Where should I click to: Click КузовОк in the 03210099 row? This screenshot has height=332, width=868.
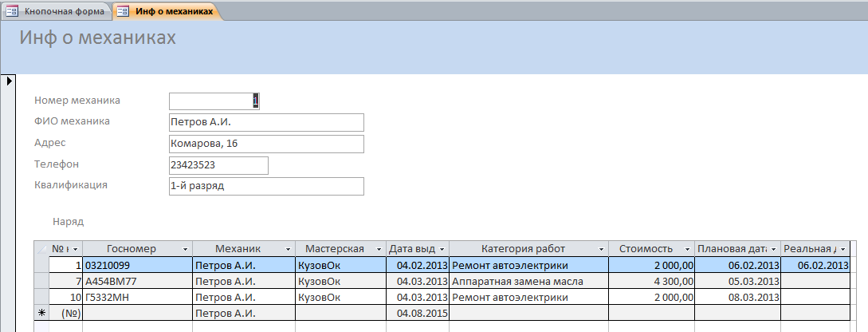(x=340, y=265)
